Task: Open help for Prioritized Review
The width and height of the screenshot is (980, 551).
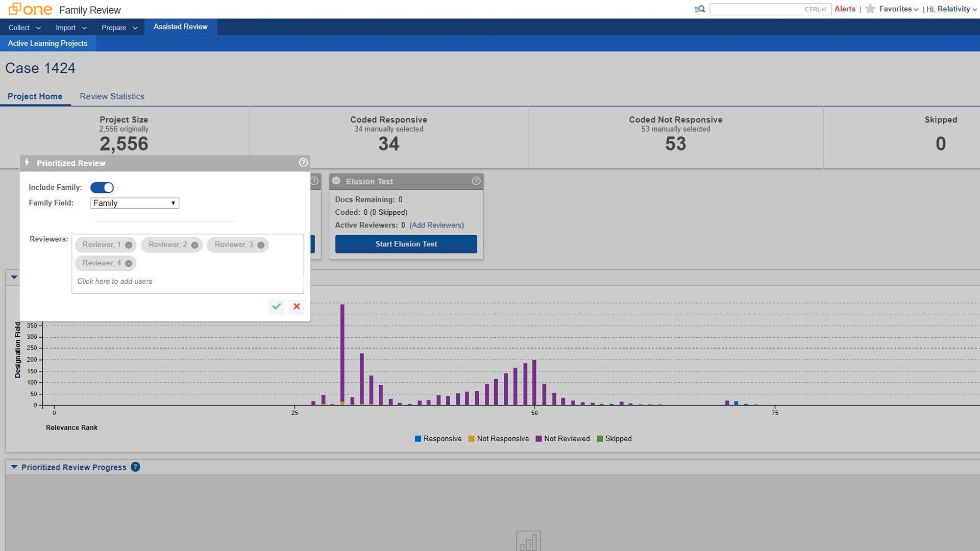Action: coord(303,163)
